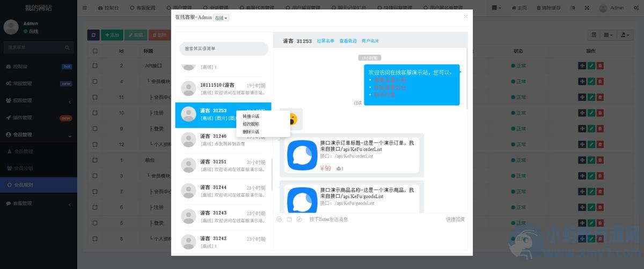Open the 客服配置 top tab
This screenshot has height=269, width=644.
(142, 8)
